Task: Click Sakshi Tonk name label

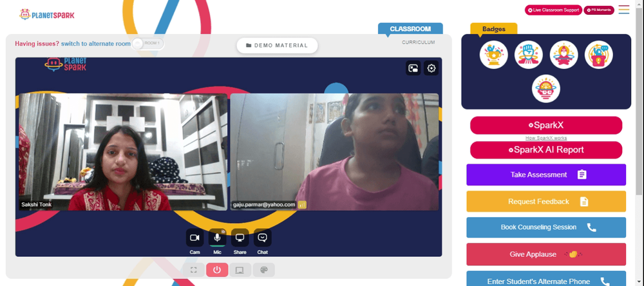Action: pyautogui.click(x=37, y=204)
